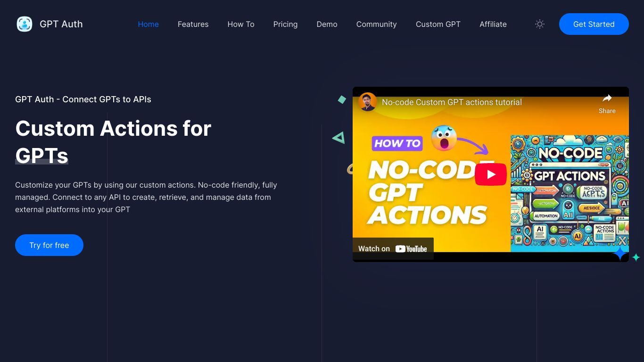Click the description paragraph starting 'Customize your GPTs'

click(x=146, y=197)
